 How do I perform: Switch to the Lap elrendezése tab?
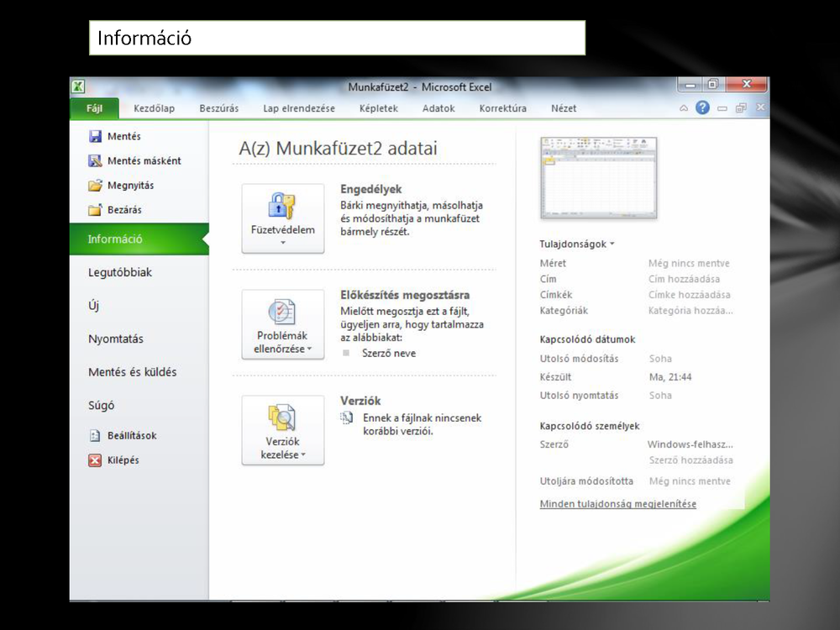pos(299,108)
